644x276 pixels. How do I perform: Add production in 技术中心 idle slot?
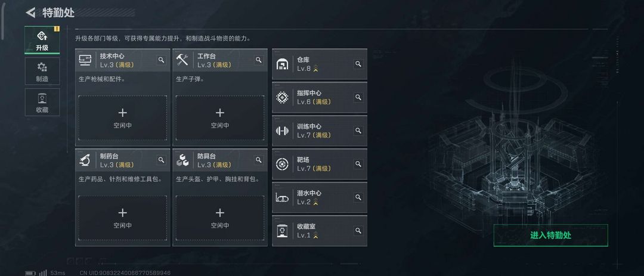122,117
